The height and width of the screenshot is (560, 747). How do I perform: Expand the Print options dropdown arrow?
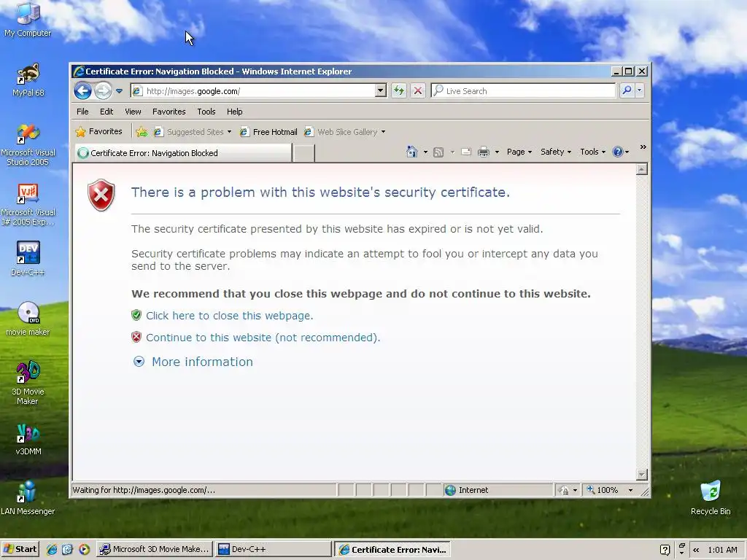tap(497, 152)
